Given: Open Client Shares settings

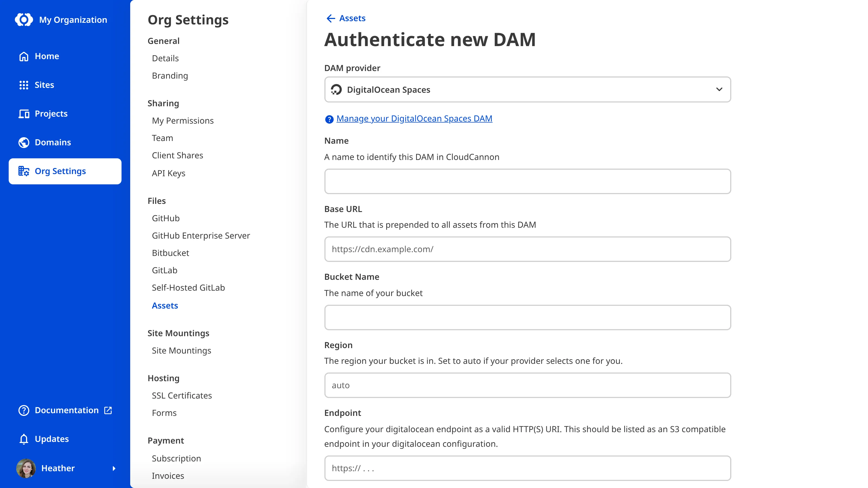Looking at the screenshot, I should (178, 155).
